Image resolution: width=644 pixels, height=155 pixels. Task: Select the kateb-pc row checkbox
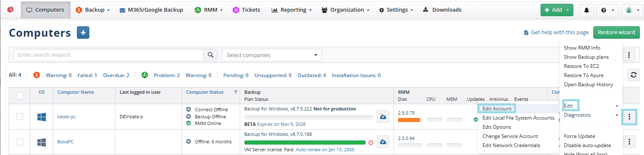[x=20, y=117]
